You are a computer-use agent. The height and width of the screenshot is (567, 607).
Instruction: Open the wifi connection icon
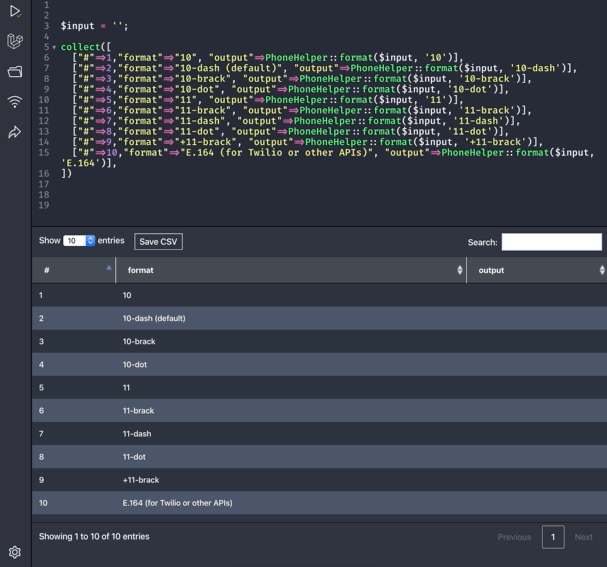tap(15, 102)
